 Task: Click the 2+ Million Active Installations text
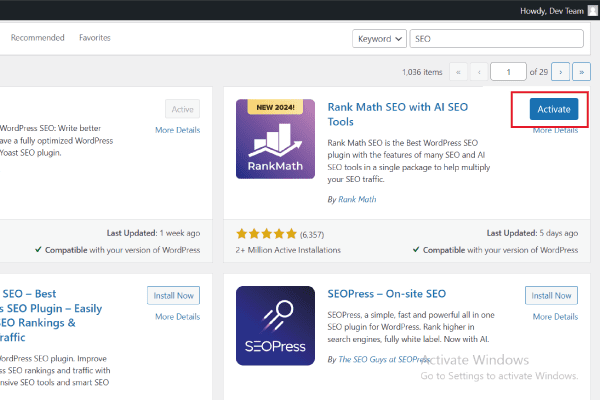(x=288, y=250)
